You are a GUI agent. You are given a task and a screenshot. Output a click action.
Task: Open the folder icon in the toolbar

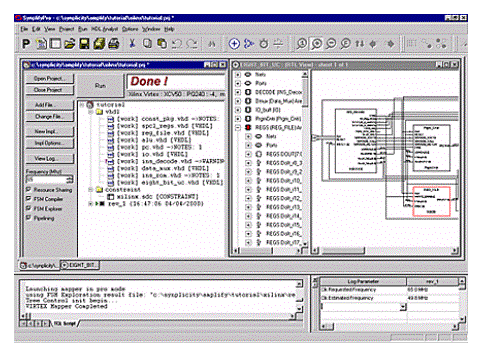(x=70, y=44)
